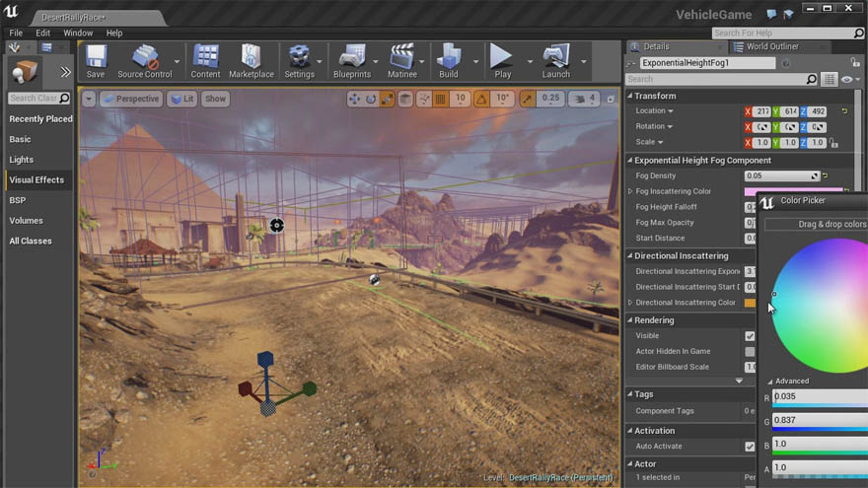The width and height of the screenshot is (868, 488).
Task: Open the property matrix grid icon
Action: [829, 80]
